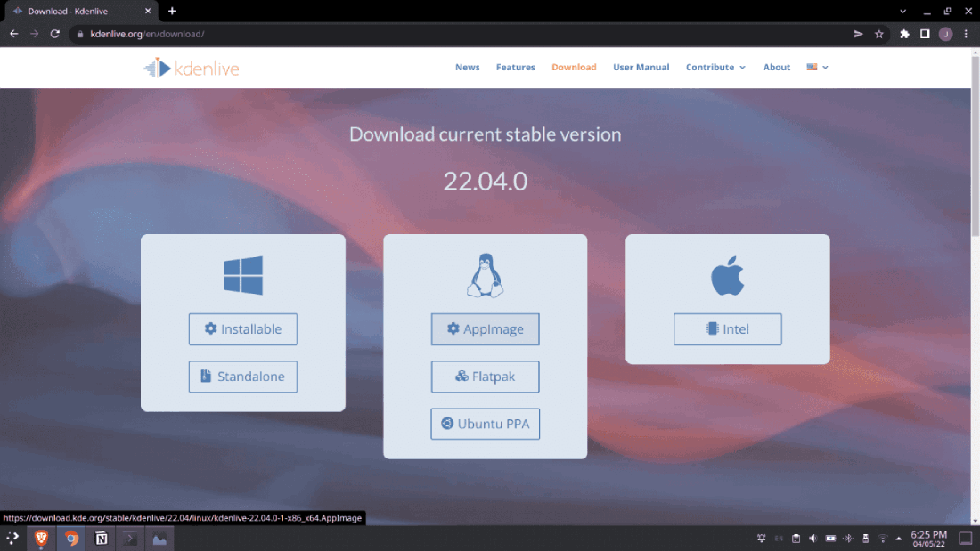Expand the hidden system tray icons
The height and width of the screenshot is (551, 980).
point(899,538)
